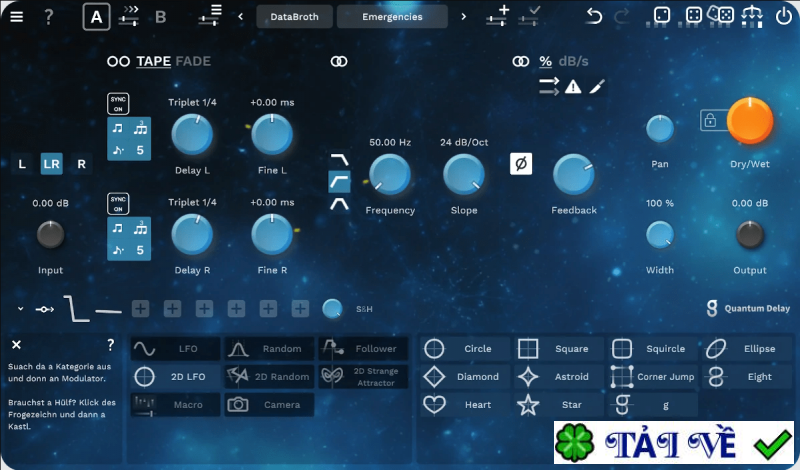Click the orange Dry/Wet knob
Screen dimensions: 800x470
pos(749,121)
